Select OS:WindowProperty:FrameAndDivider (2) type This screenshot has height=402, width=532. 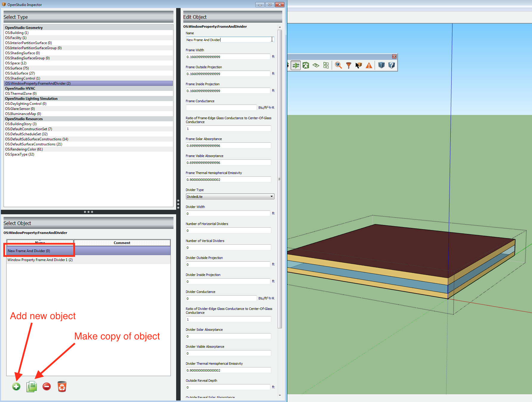pyautogui.click(x=88, y=83)
